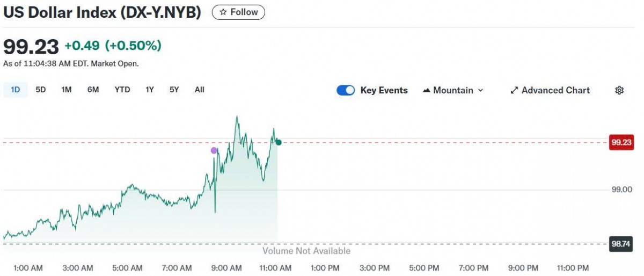This screenshot has width=644, height=276.
Task: Click the purple key event marker
Action: [214, 150]
